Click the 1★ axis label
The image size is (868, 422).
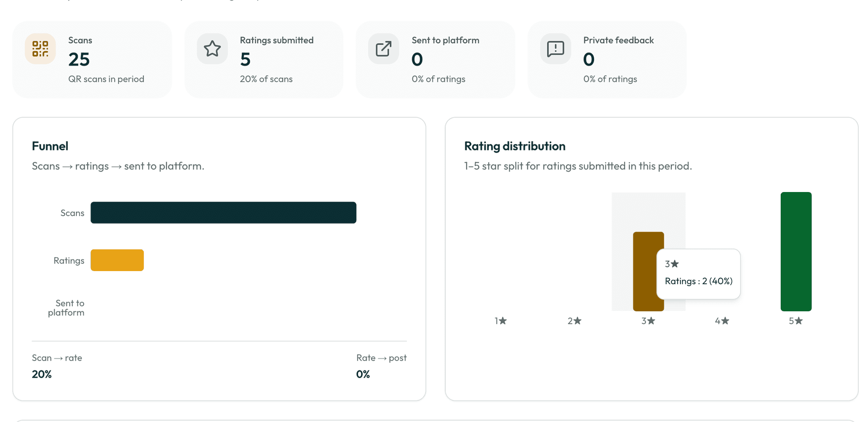point(500,321)
